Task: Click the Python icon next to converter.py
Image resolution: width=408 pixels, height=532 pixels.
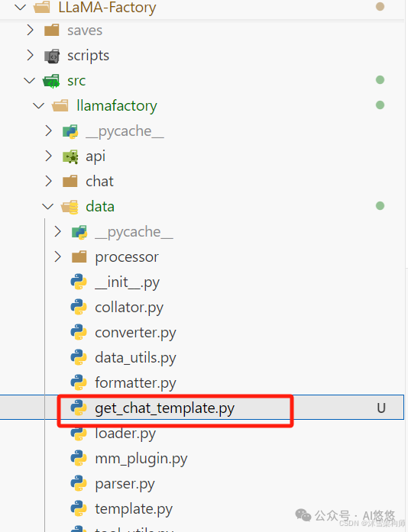Action: 79,332
